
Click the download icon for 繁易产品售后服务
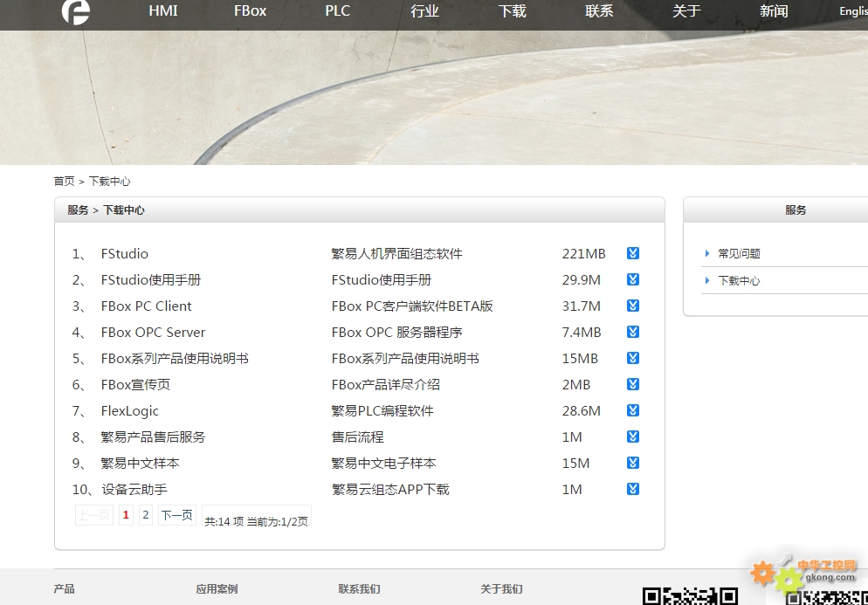tap(633, 437)
